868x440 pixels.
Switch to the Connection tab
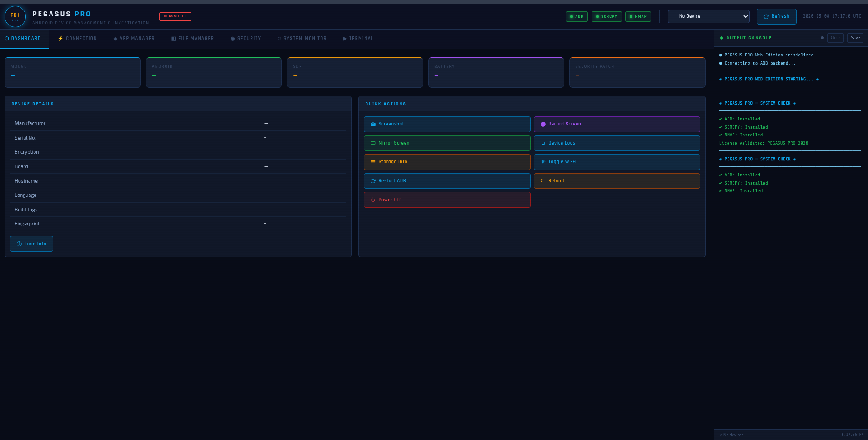point(77,39)
